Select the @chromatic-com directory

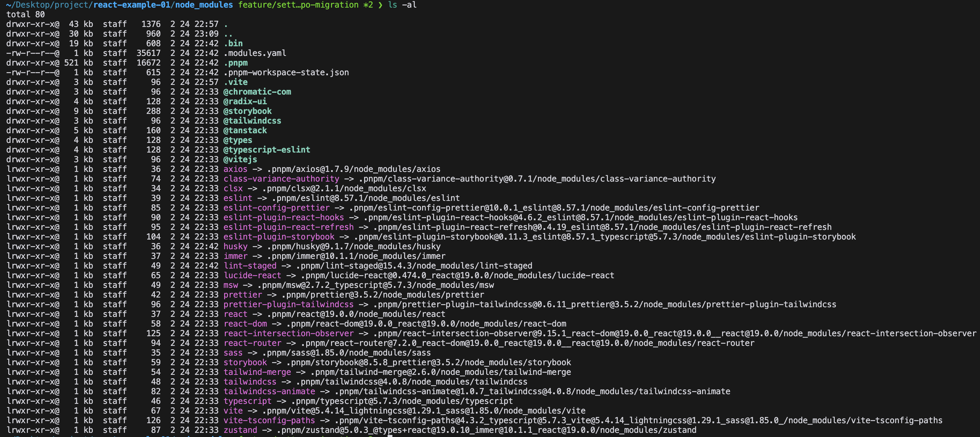coord(257,92)
